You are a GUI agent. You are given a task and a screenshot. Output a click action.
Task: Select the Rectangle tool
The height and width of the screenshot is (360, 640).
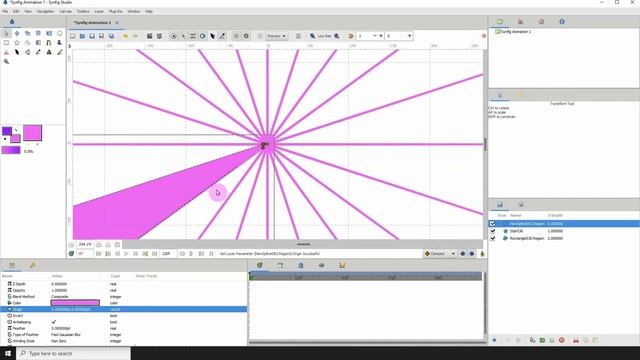(x=6, y=42)
